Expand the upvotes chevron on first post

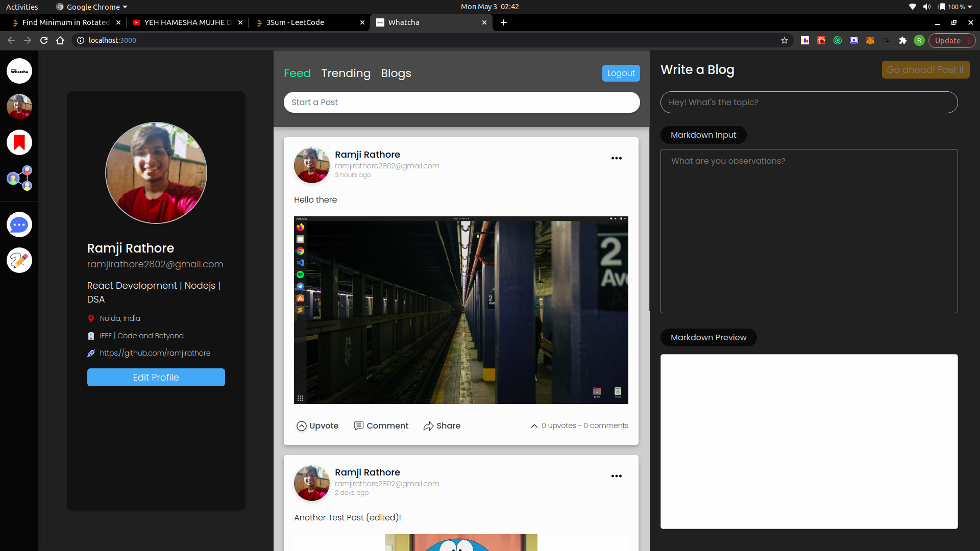pos(534,426)
